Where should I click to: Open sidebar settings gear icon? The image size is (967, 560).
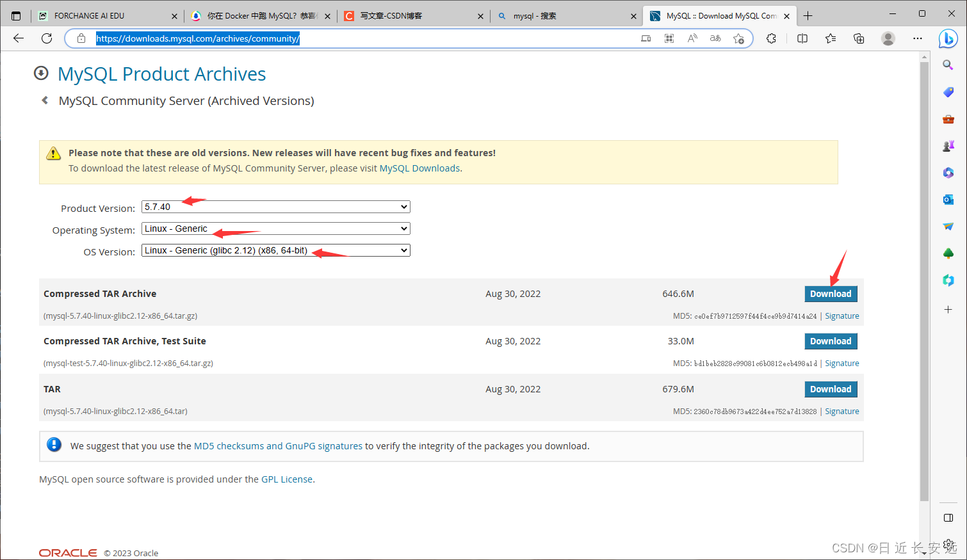(948, 544)
